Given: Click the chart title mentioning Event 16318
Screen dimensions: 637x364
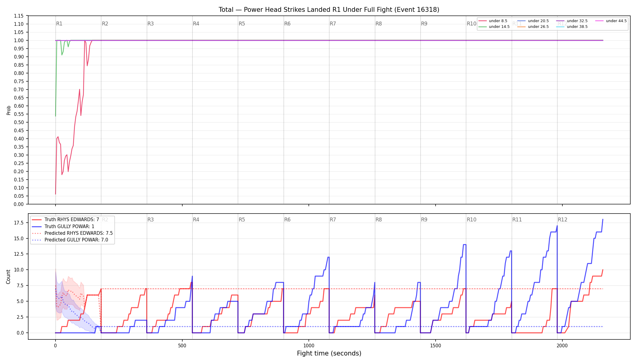Looking at the screenshot, I should point(329,10).
